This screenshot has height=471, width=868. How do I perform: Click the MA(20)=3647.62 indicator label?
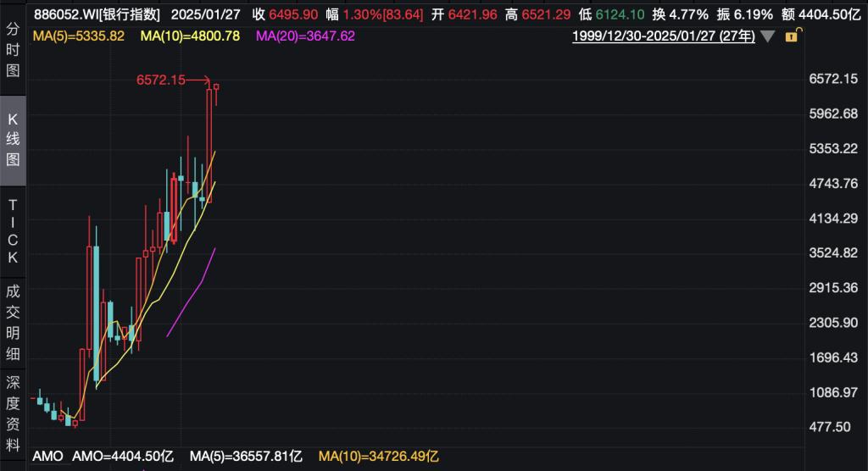(305, 36)
